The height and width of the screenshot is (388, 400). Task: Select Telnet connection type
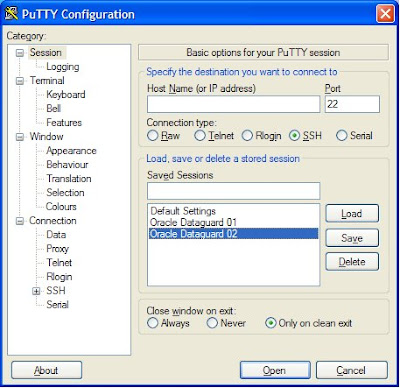pos(214,136)
